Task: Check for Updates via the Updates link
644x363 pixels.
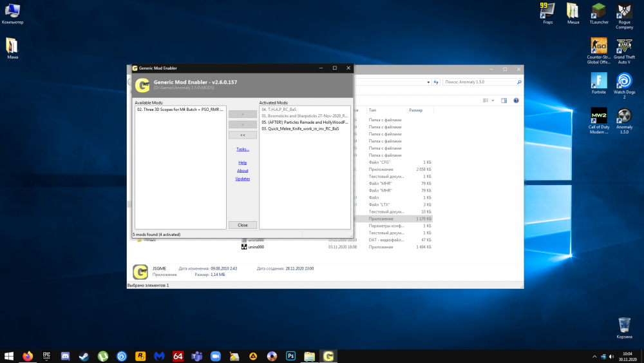Action: coord(243,179)
